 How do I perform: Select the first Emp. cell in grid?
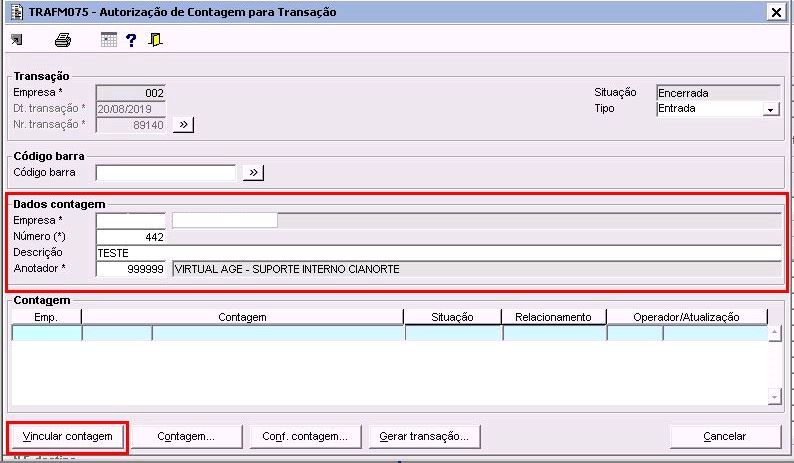pyautogui.click(x=47, y=333)
